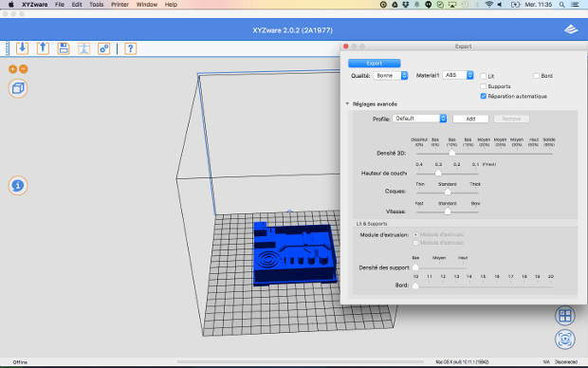This screenshot has height=368, width=588.
Task: Click the disabled Remove profile button
Action: (x=511, y=119)
